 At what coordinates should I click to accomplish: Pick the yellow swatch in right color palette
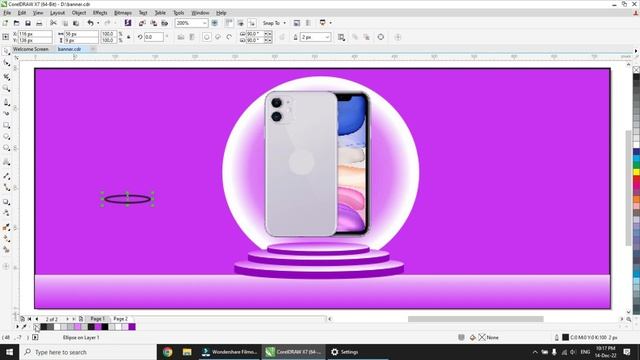tap(636, 172)
